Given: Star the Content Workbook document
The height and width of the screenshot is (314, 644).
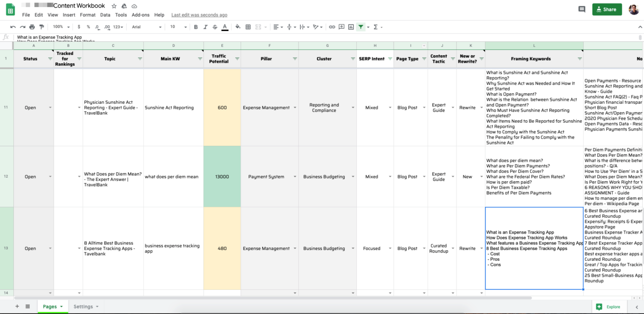Looking at the screenshot, I should 114,6.
